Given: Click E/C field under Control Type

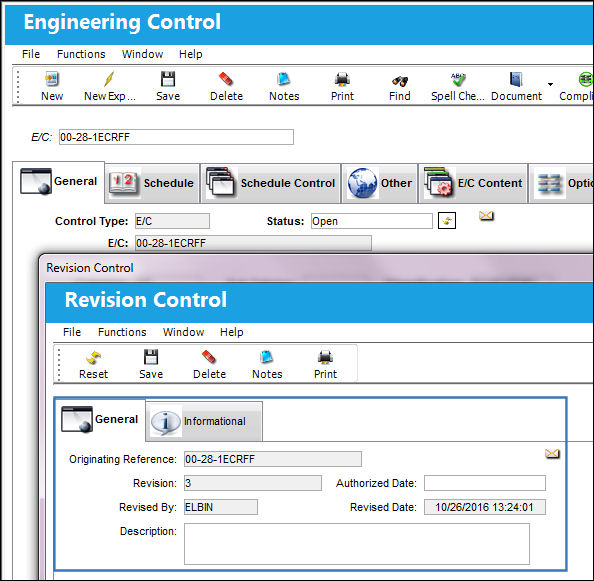Looking at the screenshot, I should tap(253, 243).
